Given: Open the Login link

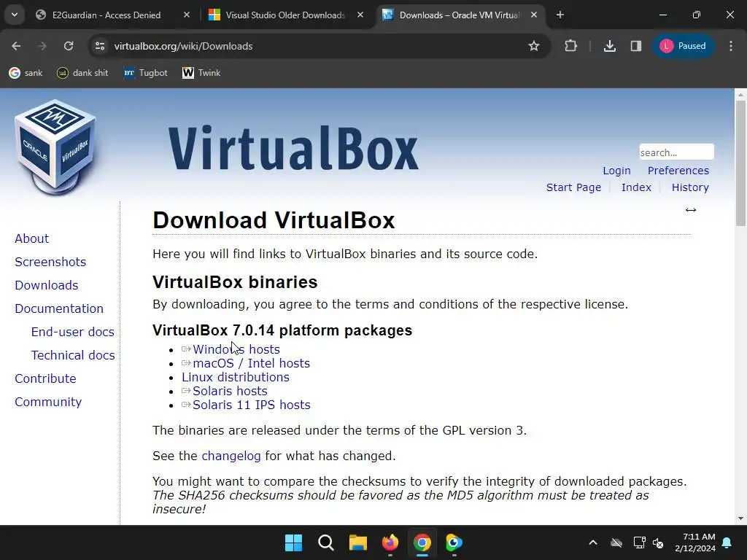Looking at the screenshot, I should point(616,171).
